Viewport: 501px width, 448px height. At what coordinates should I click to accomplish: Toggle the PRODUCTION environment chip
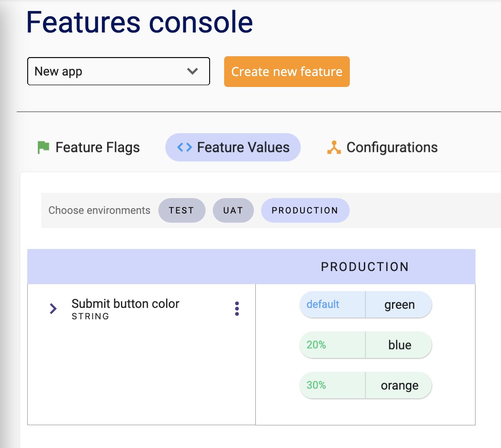coord(305,210)
